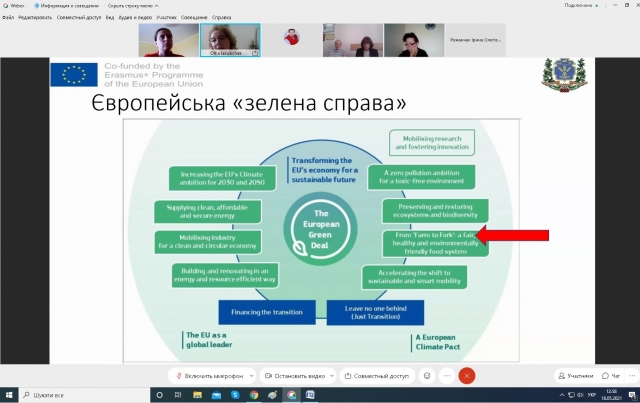This screenshot has height=403, width=640.
Task: Click the Подключено connection status indicator
Action: pos(582,5)
